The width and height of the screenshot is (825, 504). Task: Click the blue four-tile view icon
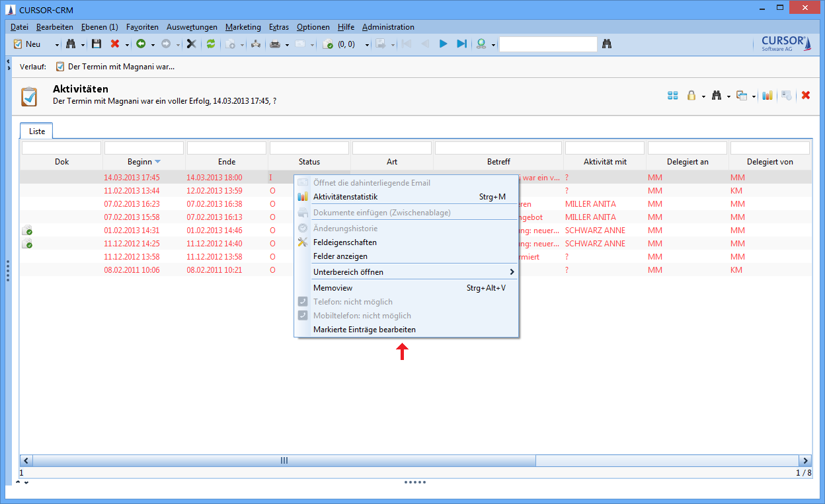click(x=673, y=95)
